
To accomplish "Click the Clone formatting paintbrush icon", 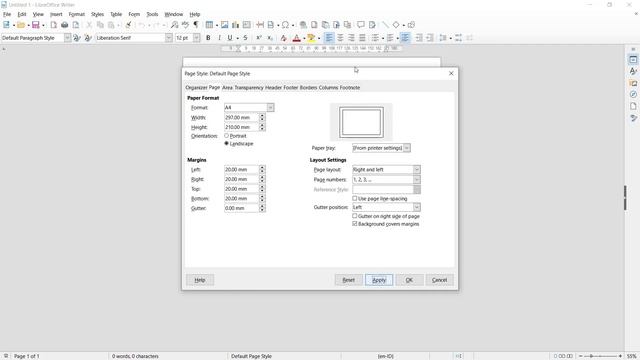I will pyautogui.click(x=128, y=25).
